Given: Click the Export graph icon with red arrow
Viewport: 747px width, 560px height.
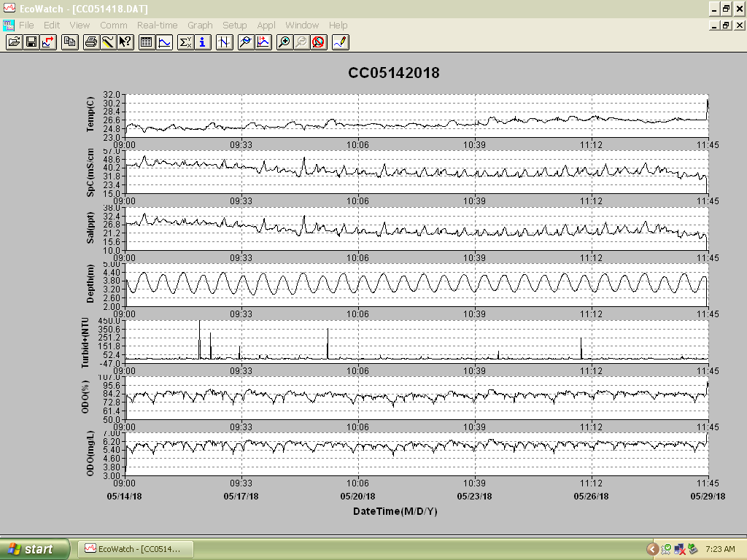Looking at the screenshot, I should (49, 42).
